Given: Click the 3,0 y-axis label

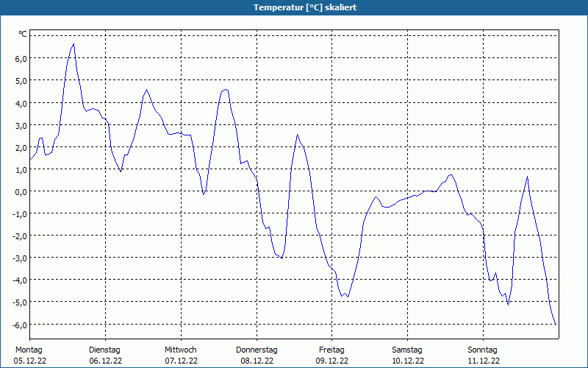Looking at the screenshot, I should click(21, 125).
